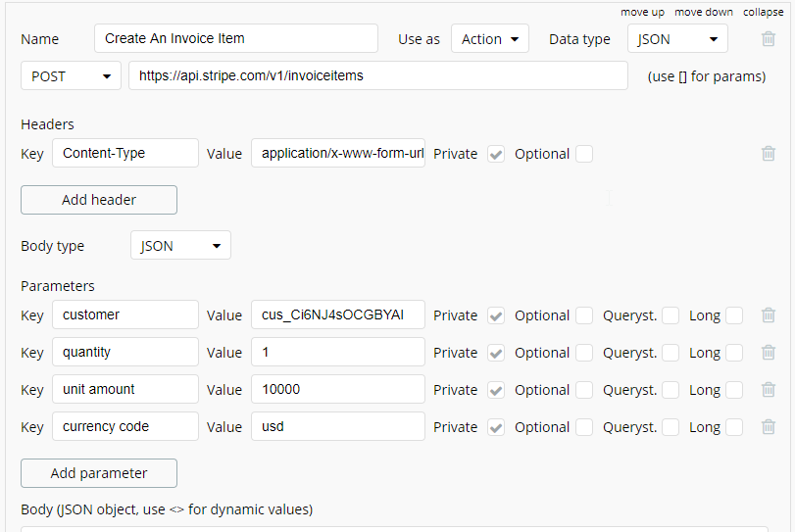The height and width of the screenshot is (532, 795).
Task: Remove the quantity parameter with trash icon
Action: click(769, 352)
